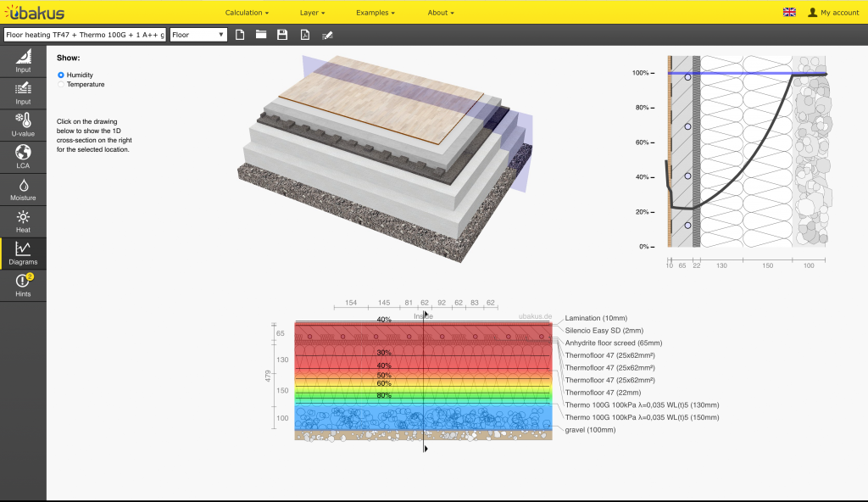Expand the Calculation menu
Image resolution: width=868 pixels, height=502 pixels.
(x=247, y=13)
